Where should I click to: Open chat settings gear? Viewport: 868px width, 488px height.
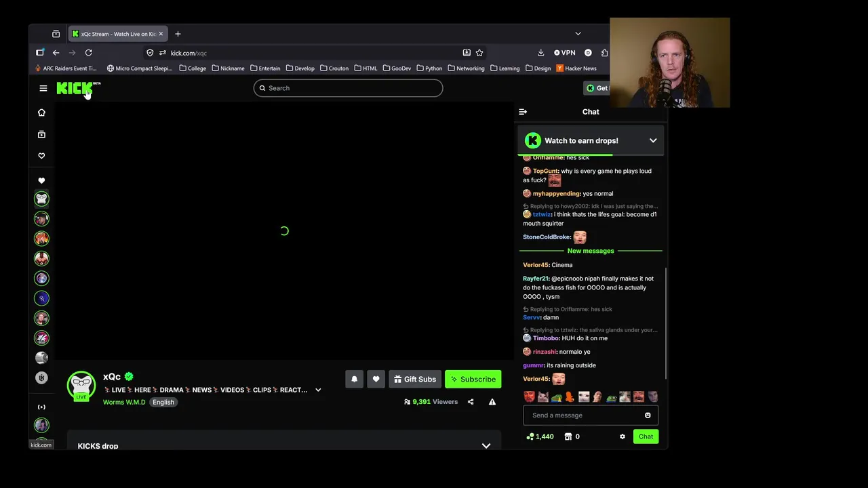[623, 436]
